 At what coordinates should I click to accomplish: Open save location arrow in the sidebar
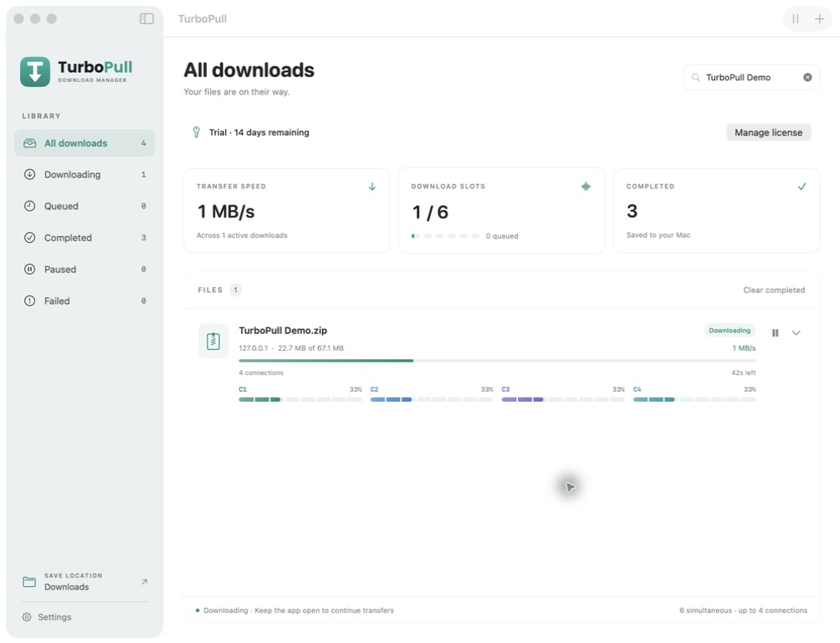pos(144,581)
